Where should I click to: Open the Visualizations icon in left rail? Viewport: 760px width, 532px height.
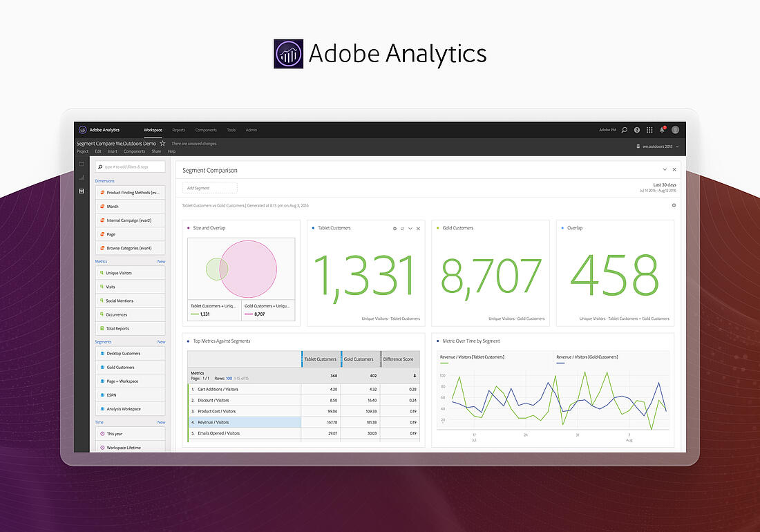tap(82, 178)
